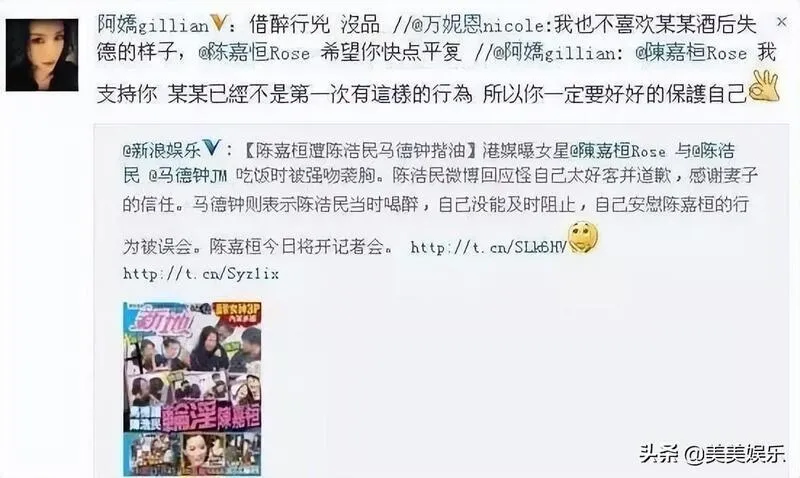Click the verified V badge beside 阿嬌gillian
The image size is (800, 478).
tap(218, 23)
